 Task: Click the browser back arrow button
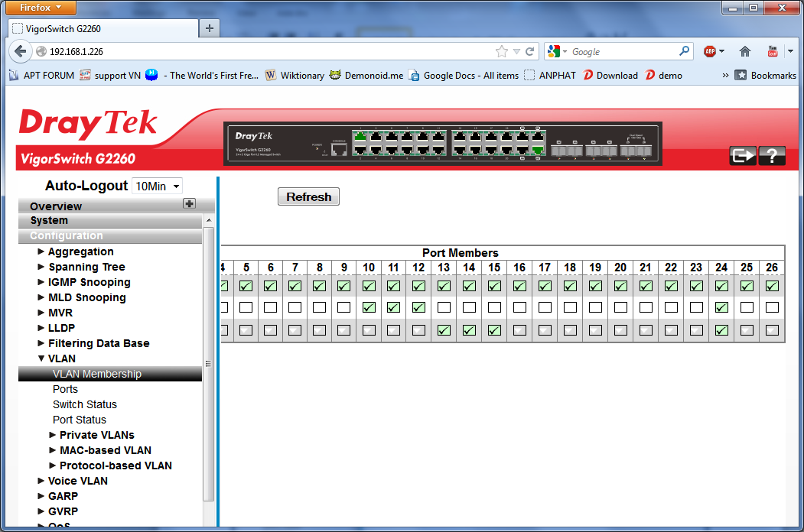(21, 51)
